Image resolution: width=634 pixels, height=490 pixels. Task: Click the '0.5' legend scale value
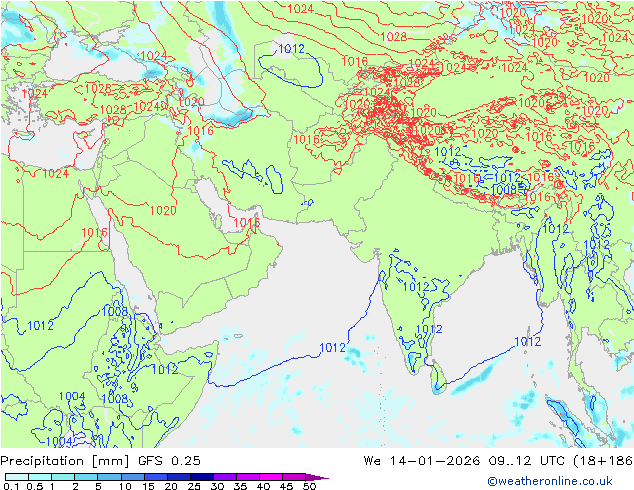35,486
